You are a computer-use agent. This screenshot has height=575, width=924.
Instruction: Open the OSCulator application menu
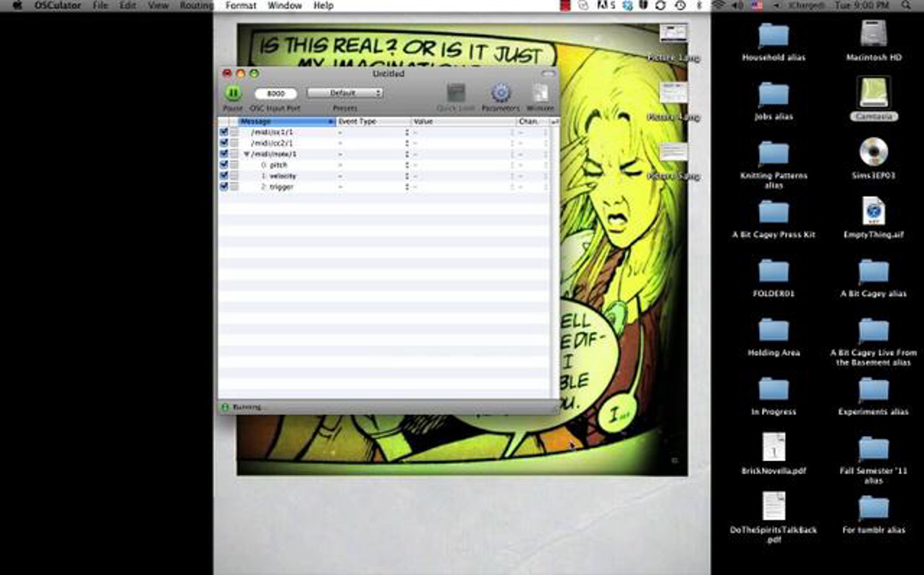tap(57, 6)
